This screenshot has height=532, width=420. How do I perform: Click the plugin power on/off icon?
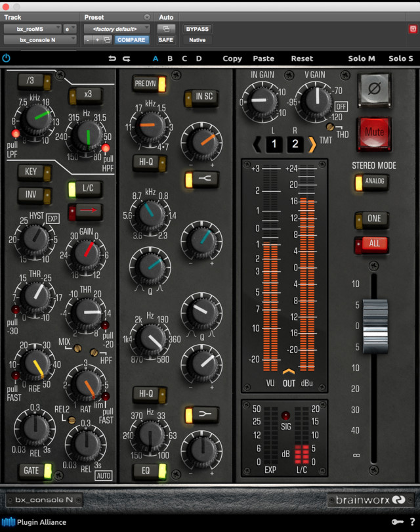coord(7,58)
